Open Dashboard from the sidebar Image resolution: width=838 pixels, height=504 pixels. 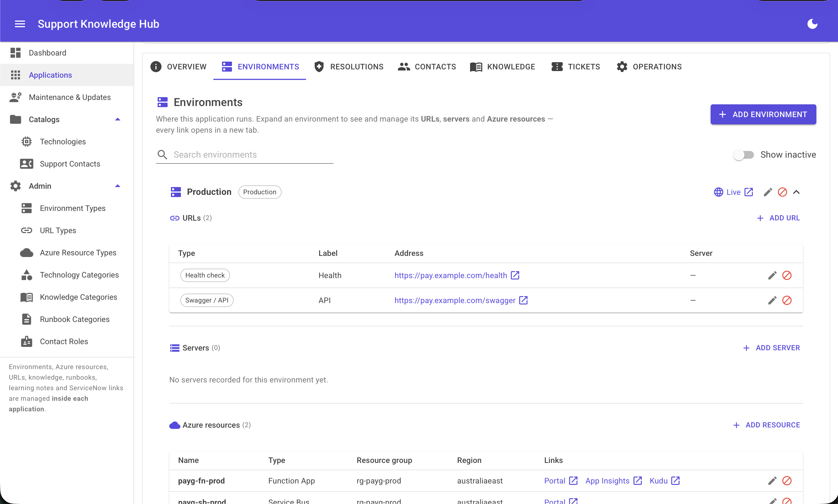(67, 53)
